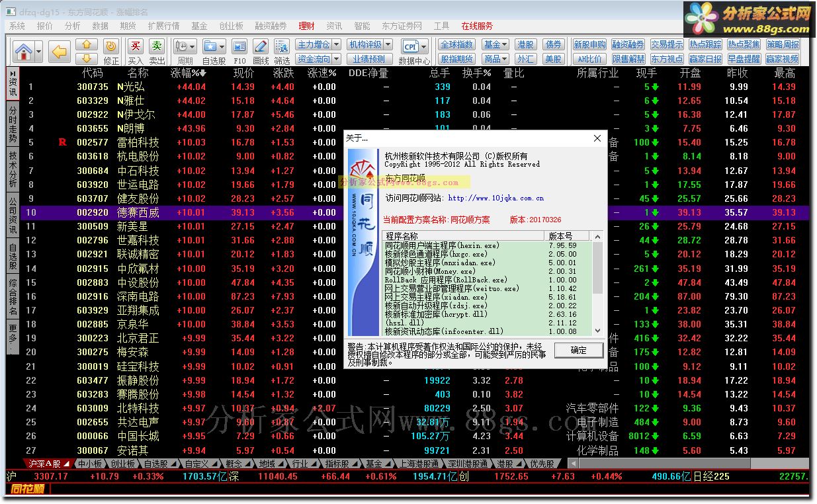Image resolution: width=817 pixels, height=504 pixels.
Task: Click the 港股 toolbar button
Action: [526, 44]
